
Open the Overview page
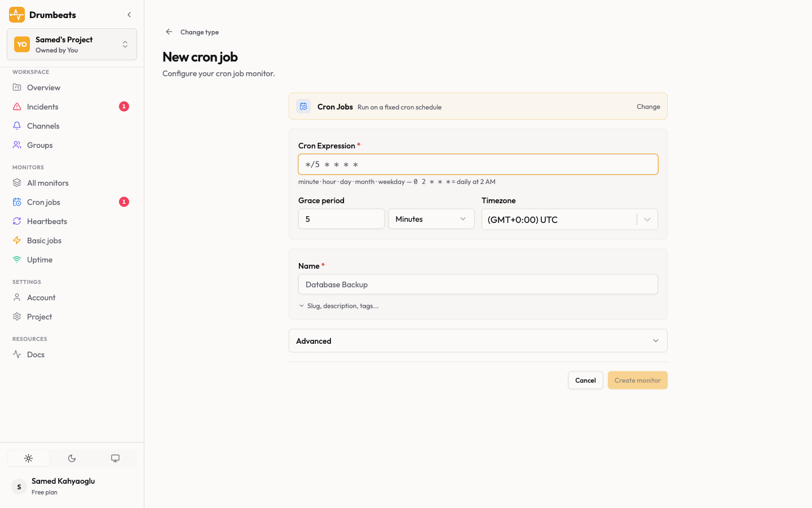click(x=72, y=87)
